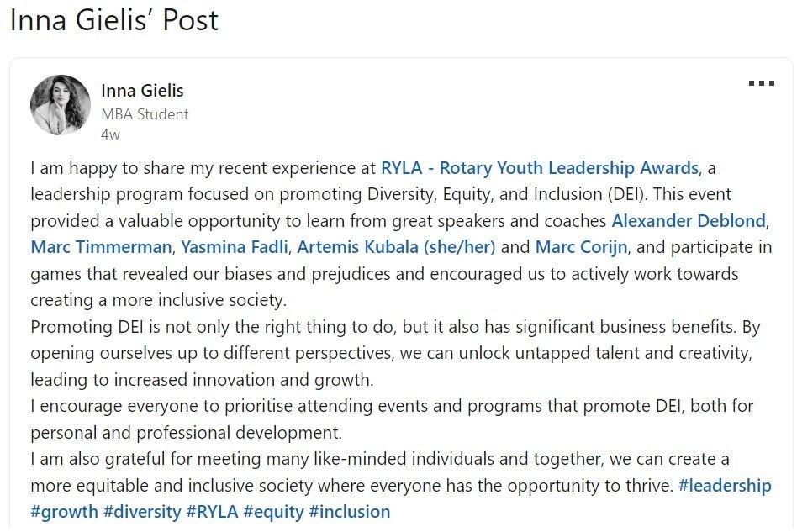Browse the #equity hashtag

click(x=273, y=512)
